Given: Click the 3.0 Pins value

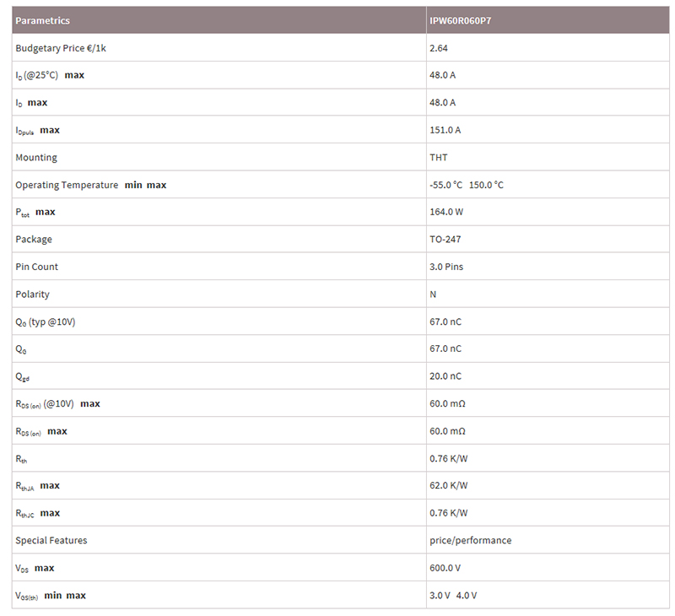Looking at the screenshot, I should [446, 267].
